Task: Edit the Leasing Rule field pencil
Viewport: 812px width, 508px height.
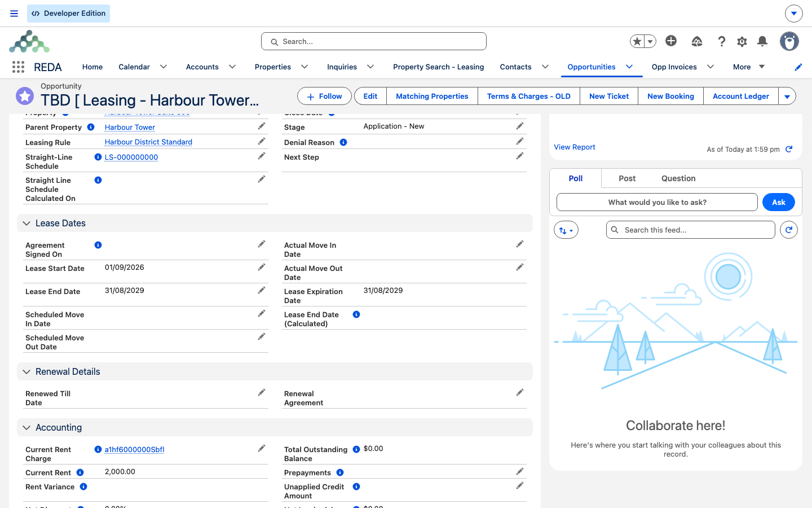Action: (262, 141)
